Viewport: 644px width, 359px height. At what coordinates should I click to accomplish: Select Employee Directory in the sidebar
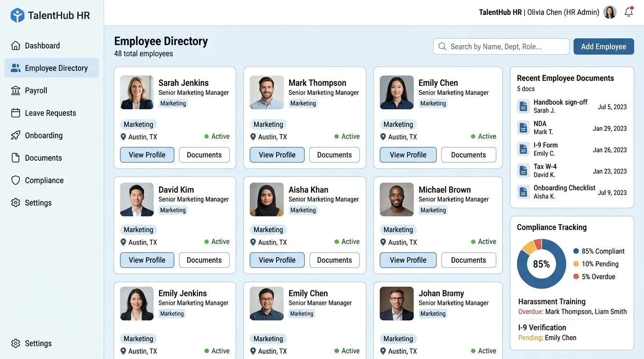click(51, 68)
